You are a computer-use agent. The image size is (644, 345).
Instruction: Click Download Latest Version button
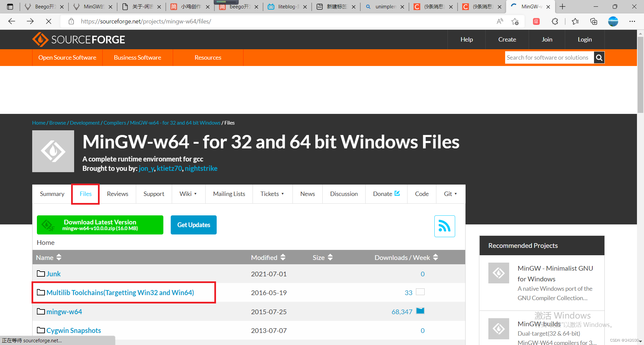(x=100, y=225)
